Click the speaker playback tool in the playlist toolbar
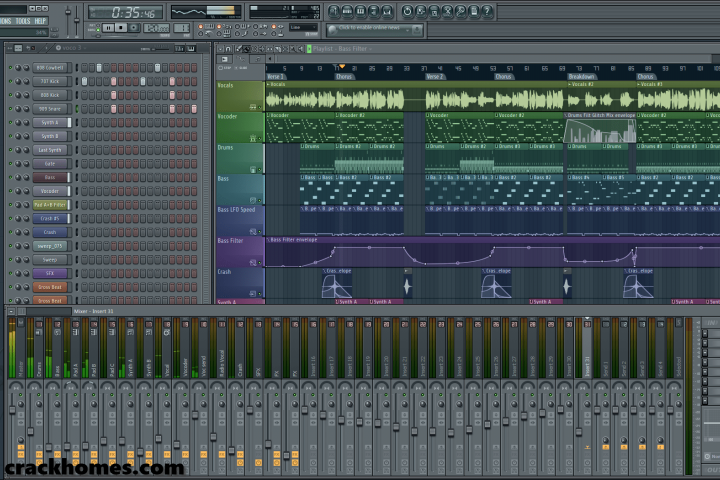 [301, 49]
